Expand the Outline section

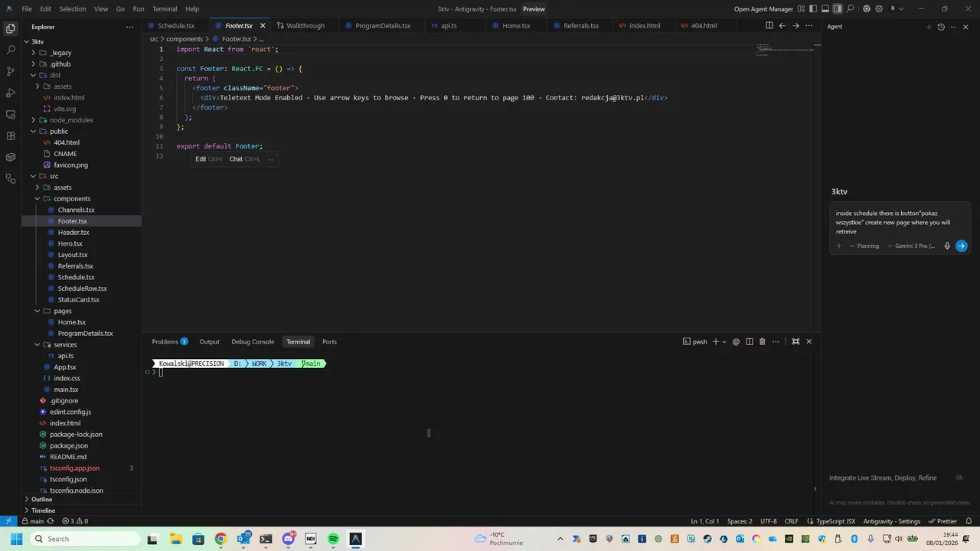41,499
